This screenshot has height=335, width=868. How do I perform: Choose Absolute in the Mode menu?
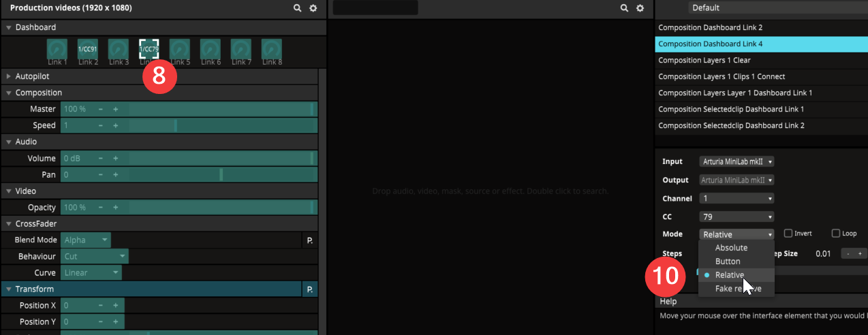[x=731, y=248]
